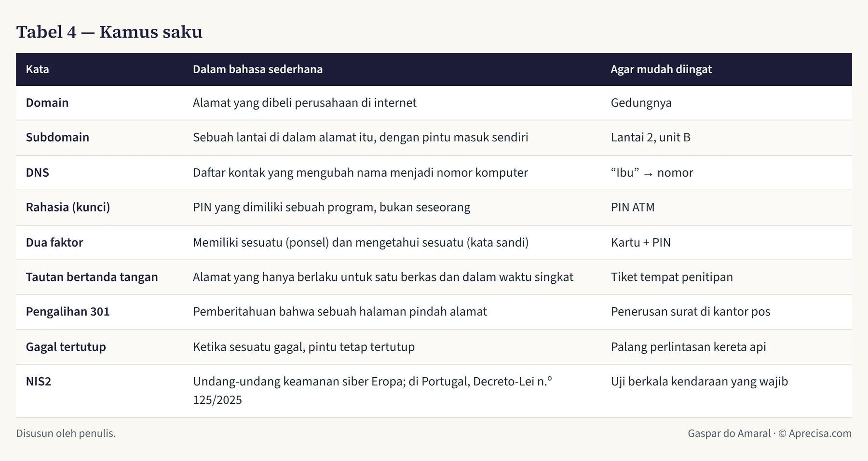Click the 'Tautan bertanda tangan' term cell

pos(92,277)
